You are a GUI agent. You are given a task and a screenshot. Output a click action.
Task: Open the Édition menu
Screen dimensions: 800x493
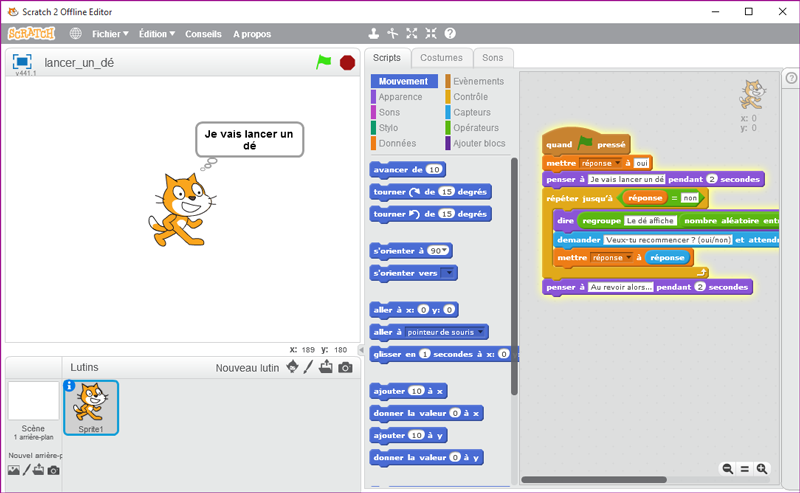pyautogui.click(x=157, y=34)
